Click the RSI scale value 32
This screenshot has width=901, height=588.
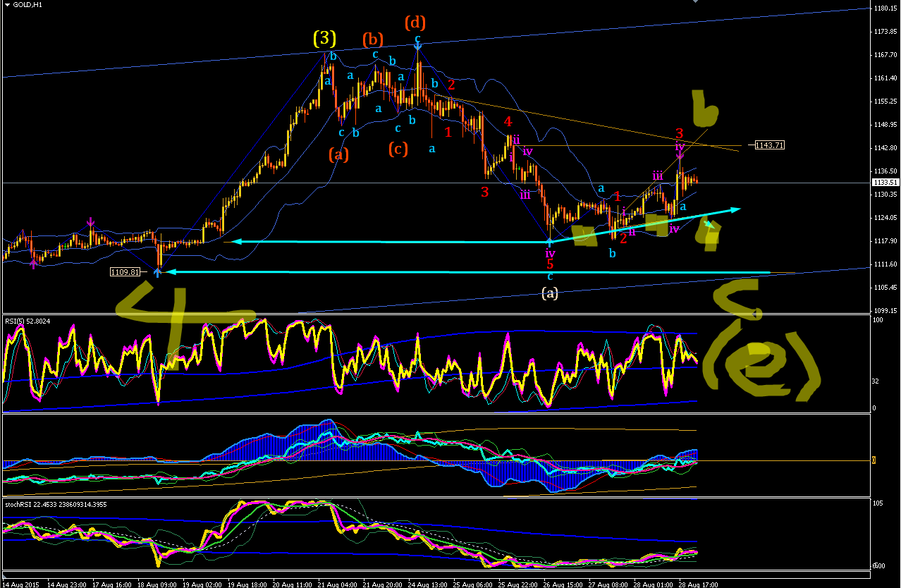tap(876, 381)
